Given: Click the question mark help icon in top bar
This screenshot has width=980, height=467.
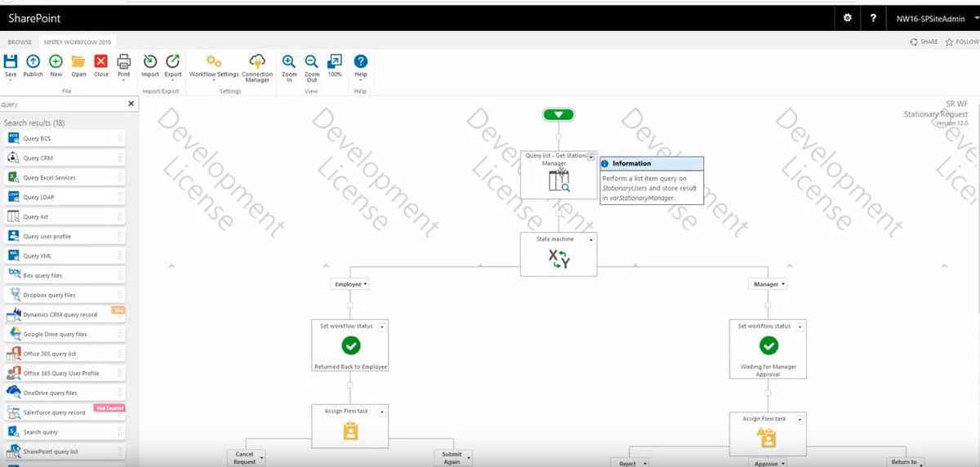Looking at the screenshot, I should click(873, 18).
